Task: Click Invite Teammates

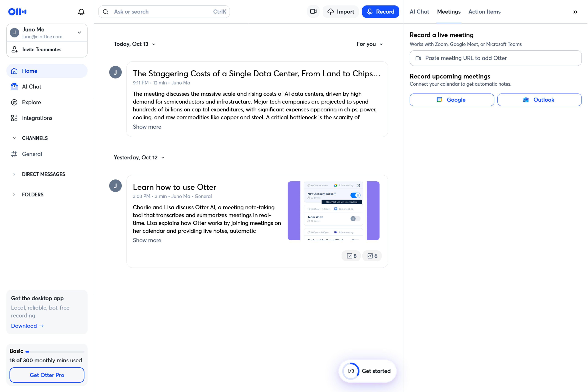Action: [x=47, y=49]
